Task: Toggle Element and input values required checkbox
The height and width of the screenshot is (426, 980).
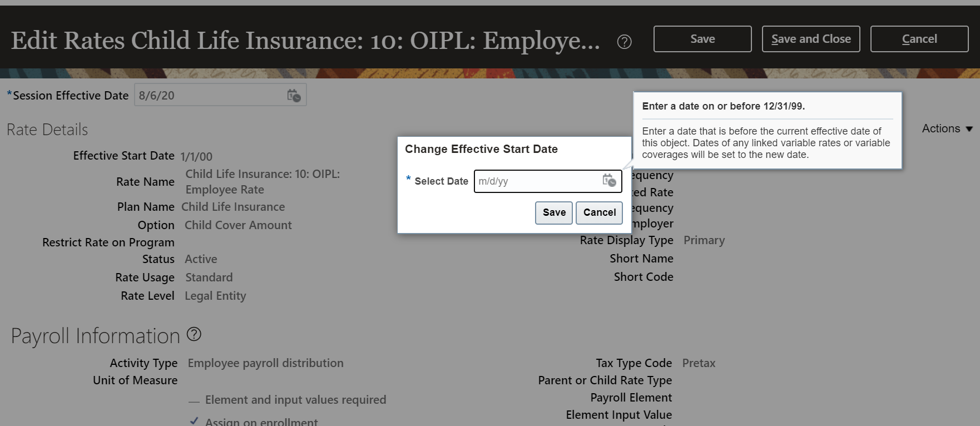Action: tap(194, 400)
